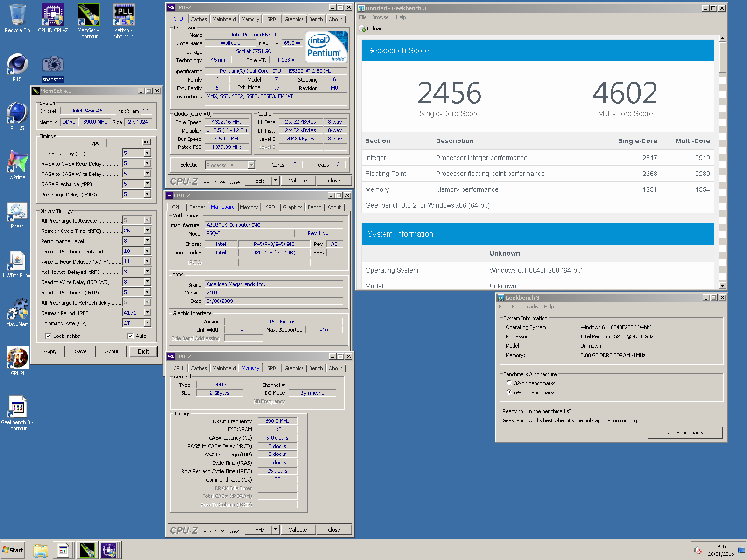
Task: Open the Act. to Act. Delayed (tRRD) dropdown
Action: click(148, 272)
